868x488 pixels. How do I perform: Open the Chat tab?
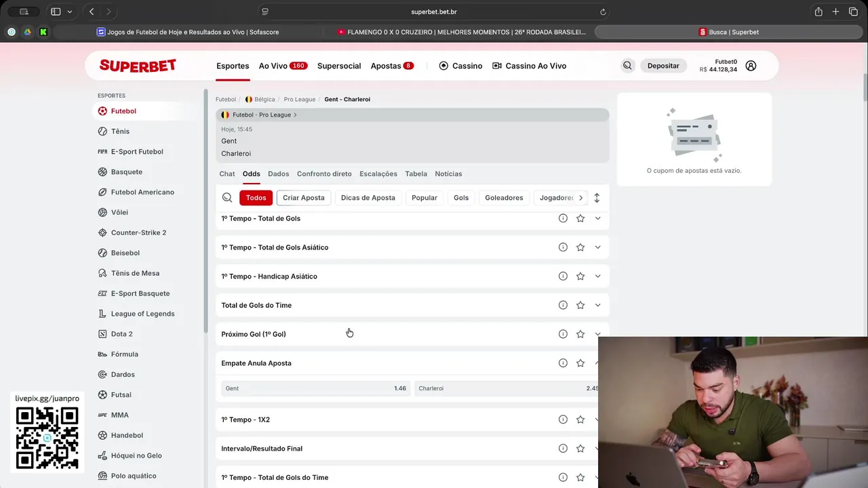point(227,174)
